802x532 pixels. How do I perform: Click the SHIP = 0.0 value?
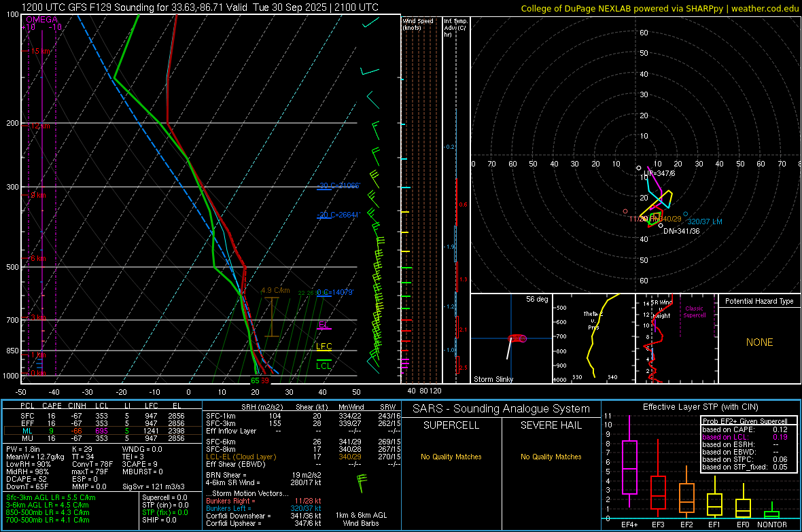pos(159,520)
